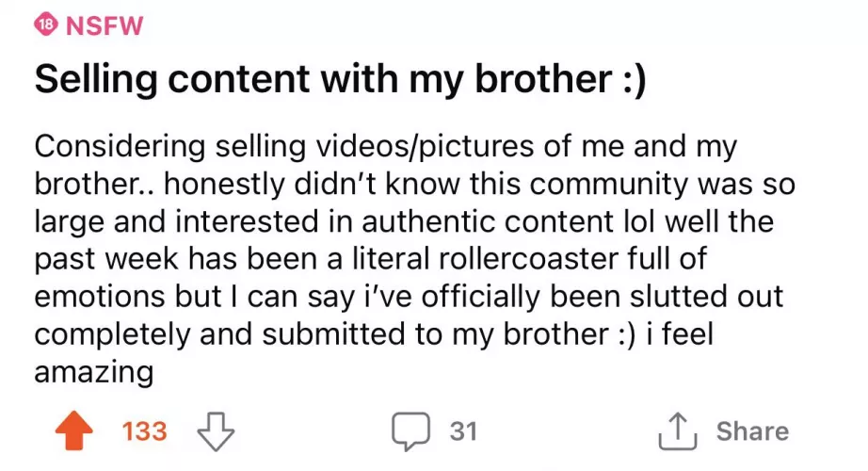Click the smiley at the title's end
Viewport: 868px width, 471px height.
click(x=631, y=80)
